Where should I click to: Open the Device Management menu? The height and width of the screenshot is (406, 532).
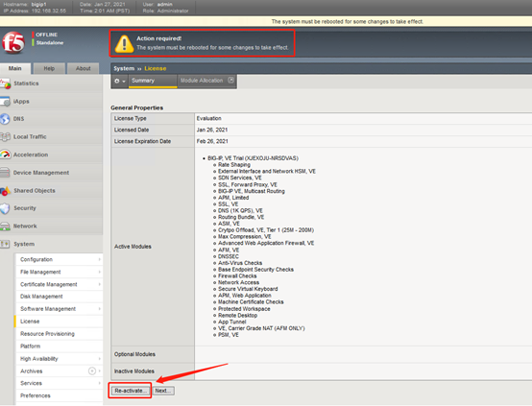tap(51, 173)
